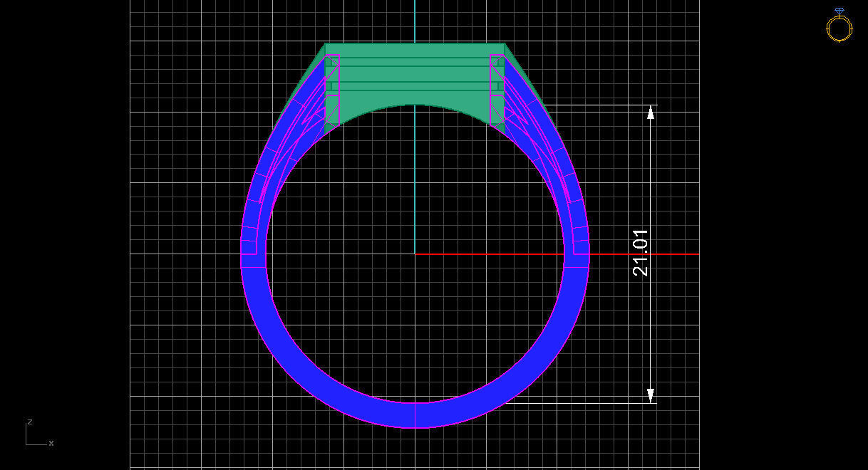Image resolution: width=868 pixels, height=470 pixels.
Task: Select the 21.01 dimension text
Action: click(640, 253)
